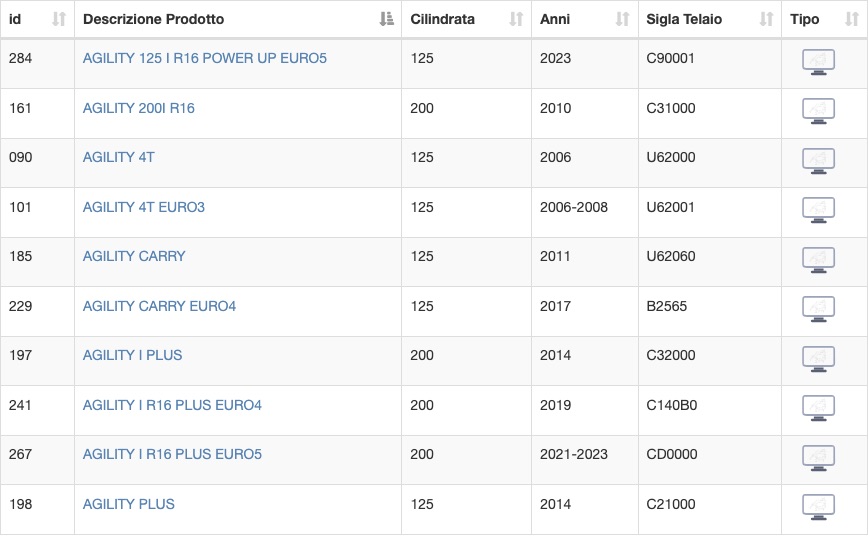868x536 pixels.
Task: Click the monitor icon in the AGILITY 4T EURO3 row
Action: (x=818, y=210)
